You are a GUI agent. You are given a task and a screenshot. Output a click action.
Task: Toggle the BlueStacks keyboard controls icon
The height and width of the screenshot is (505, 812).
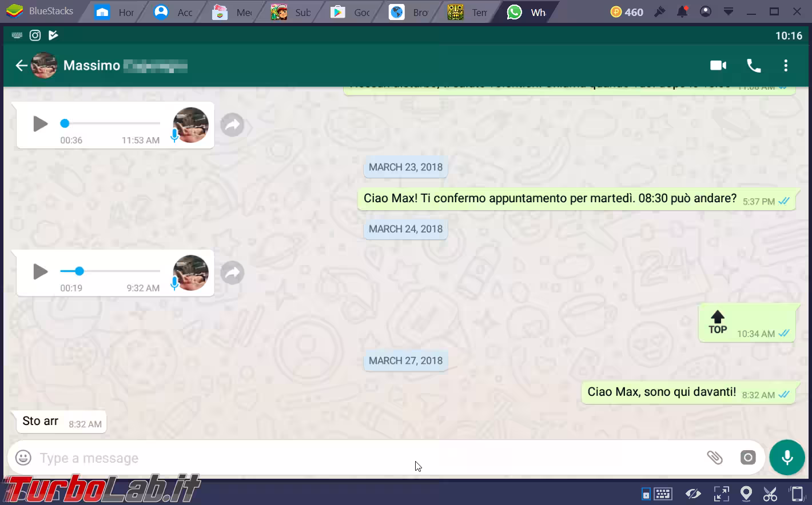pyautogui.click(x=663, y=494)
